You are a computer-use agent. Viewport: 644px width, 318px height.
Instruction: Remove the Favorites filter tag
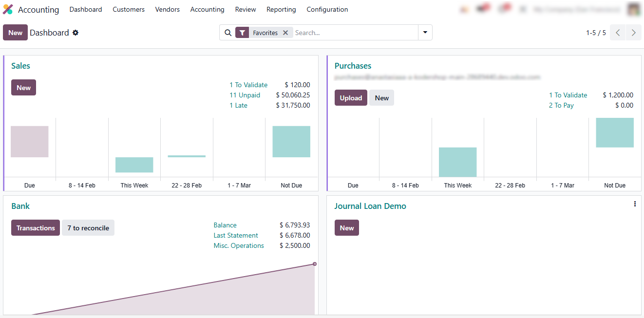tap(285, 33)
